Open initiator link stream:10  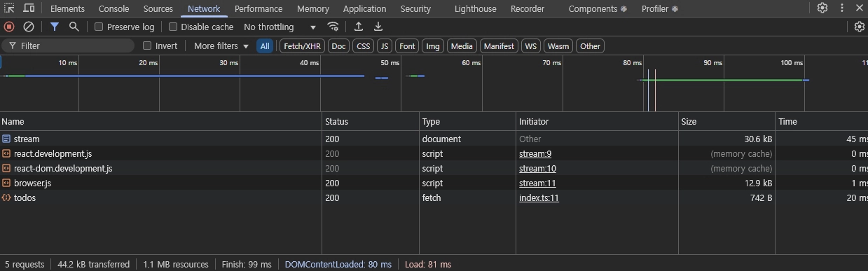[537, 168]
